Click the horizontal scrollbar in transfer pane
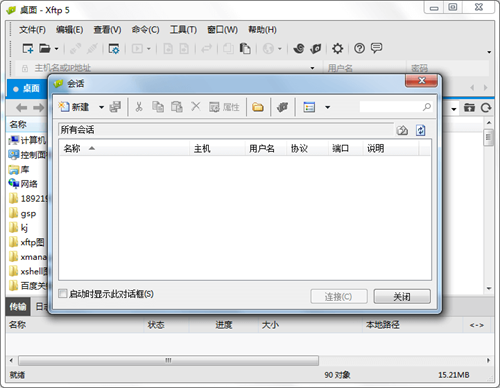500x388 pixels. click(168, 360)
